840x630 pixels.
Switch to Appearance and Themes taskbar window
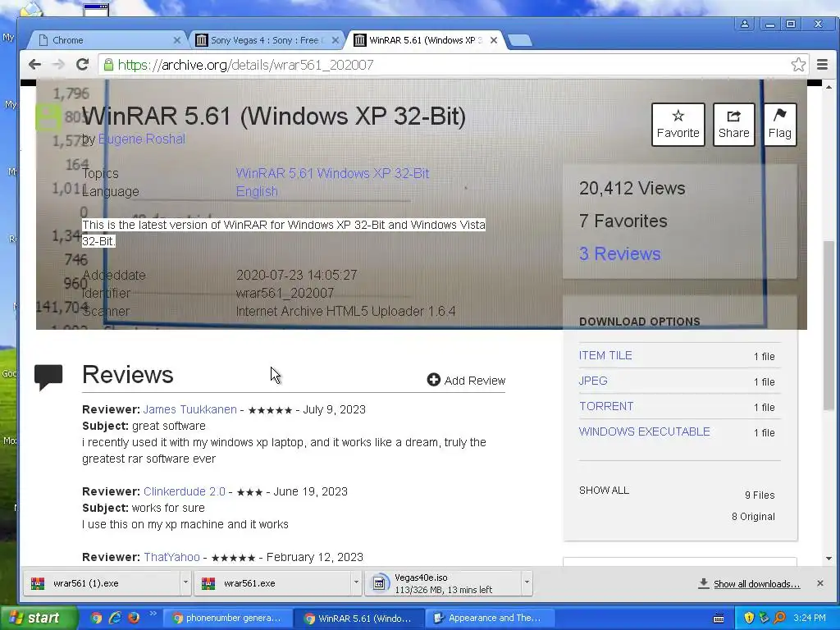[490, 619]
